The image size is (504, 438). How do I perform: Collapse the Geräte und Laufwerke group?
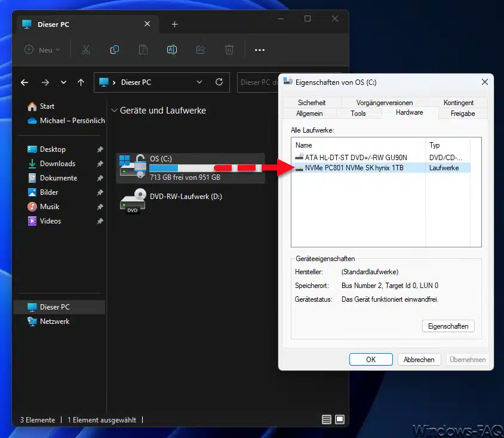(114, 111)
